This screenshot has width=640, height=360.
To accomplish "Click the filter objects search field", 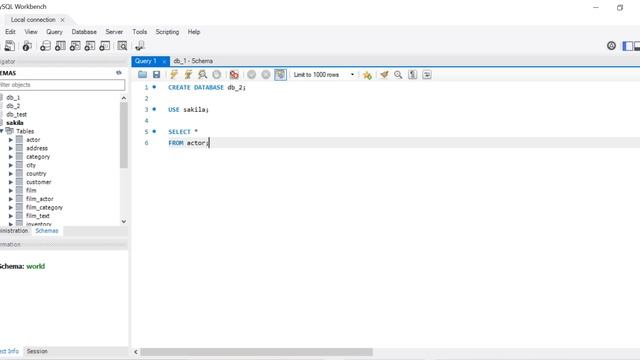I will (62, 85).
